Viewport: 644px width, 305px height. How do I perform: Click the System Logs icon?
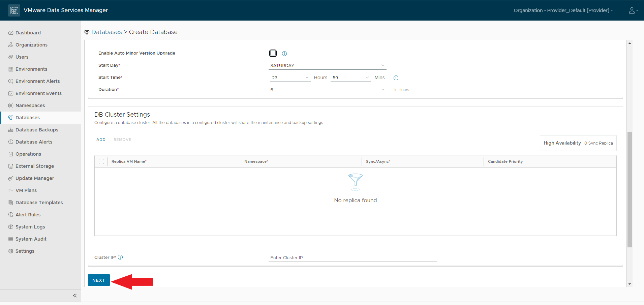[11, 227]
